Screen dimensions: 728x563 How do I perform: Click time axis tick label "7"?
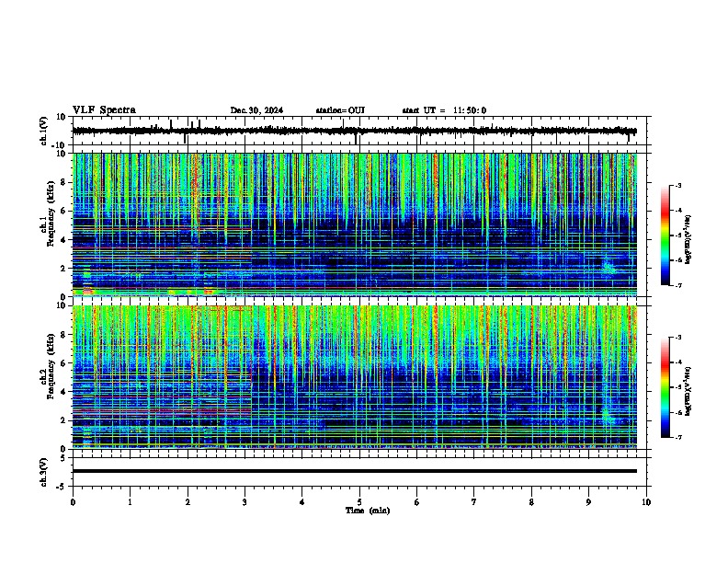(474, 502)
